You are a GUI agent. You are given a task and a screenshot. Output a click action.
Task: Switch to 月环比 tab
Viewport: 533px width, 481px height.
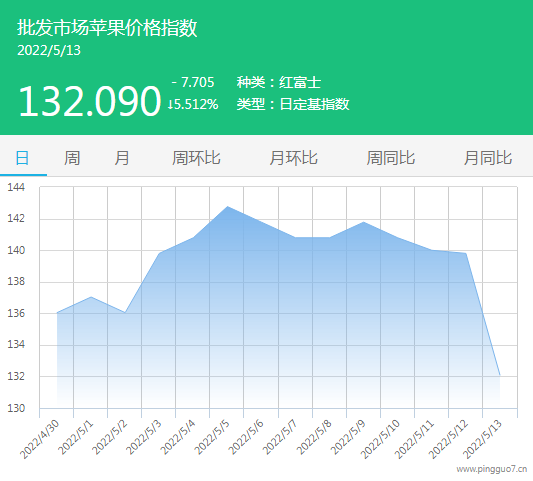point(293,158)
